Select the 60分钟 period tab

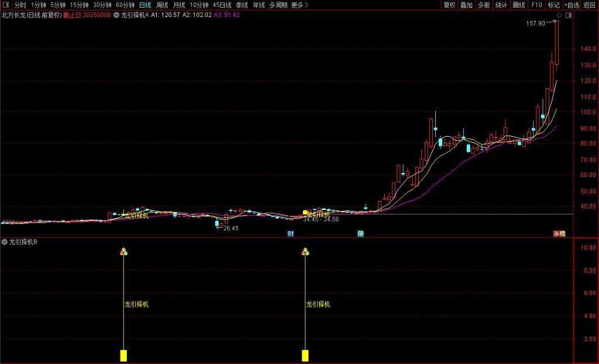tap(125, 5)
